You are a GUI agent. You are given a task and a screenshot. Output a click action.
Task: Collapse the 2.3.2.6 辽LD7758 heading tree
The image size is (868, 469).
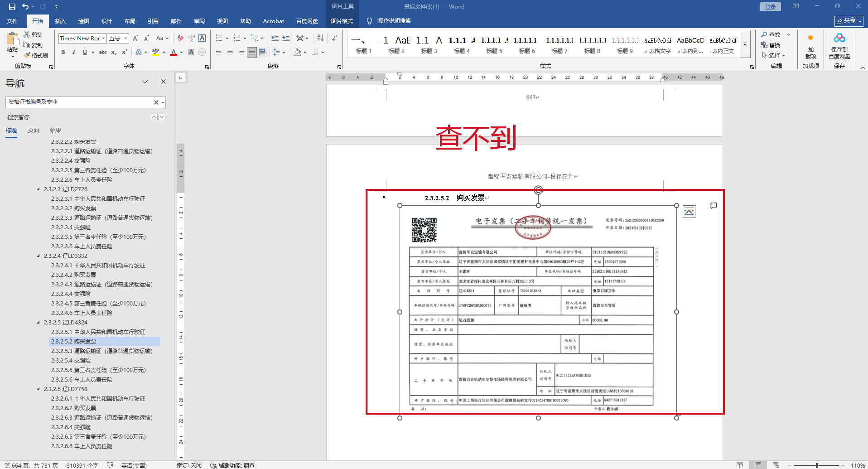[x=39, y=389]
